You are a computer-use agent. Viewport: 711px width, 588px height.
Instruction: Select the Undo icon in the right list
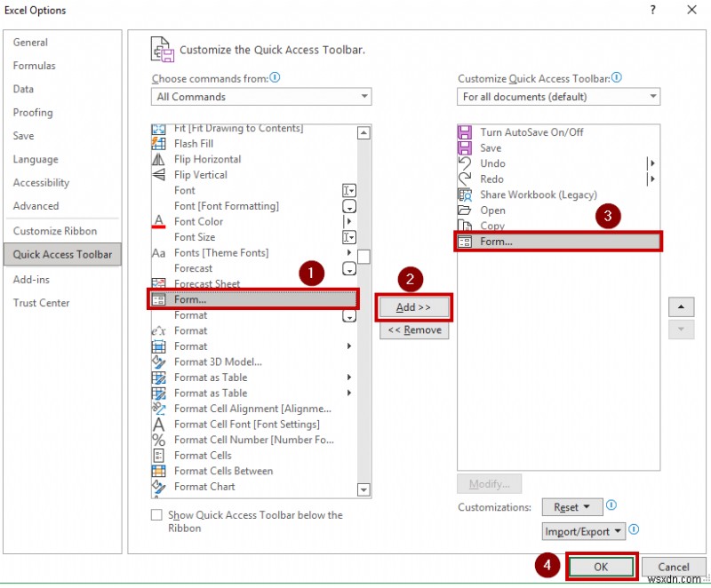[463, 163]
